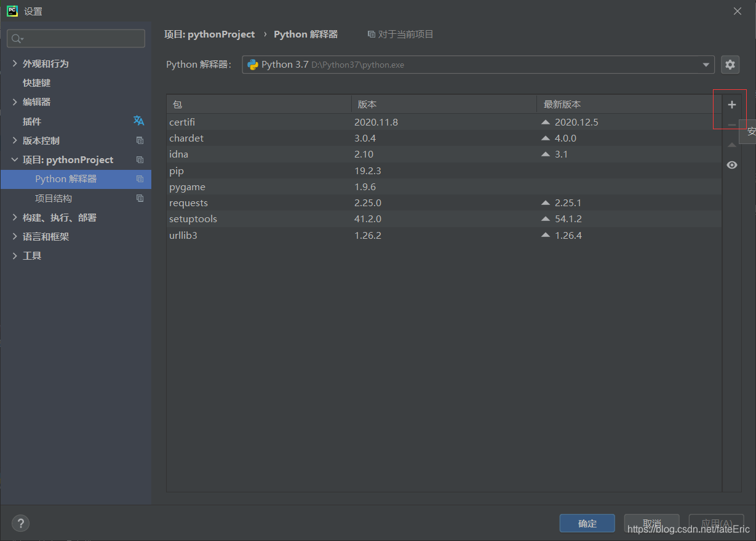756x541 pixels.
Task: Click the 取消 button
Action: 651,523
